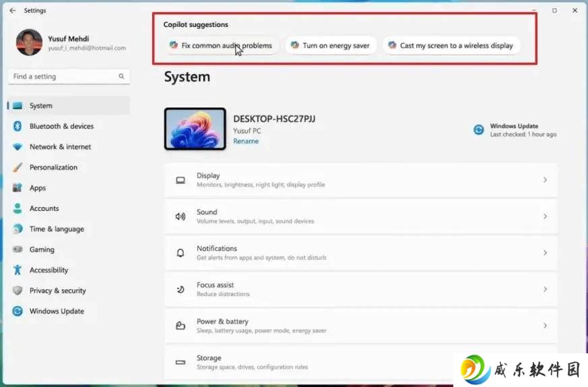Viewport: 588px width, 387px height.
Task: Click the Personalization paintbrush icon
Action: (18, 167)
